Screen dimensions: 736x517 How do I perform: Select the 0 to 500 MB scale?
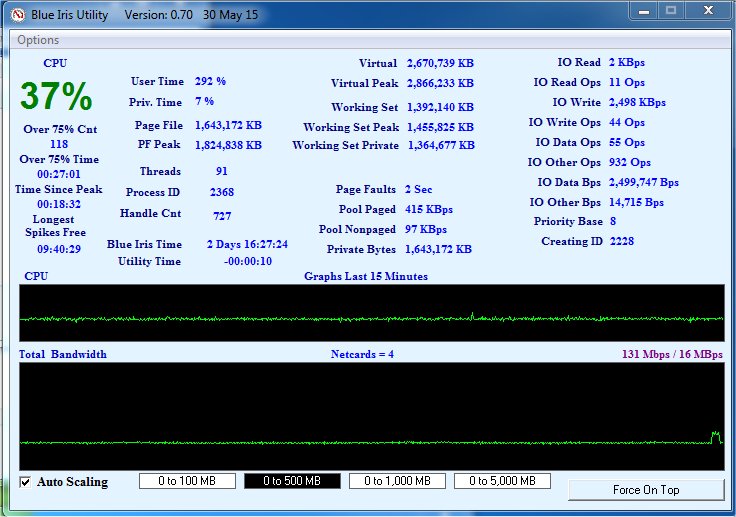[x=292, y=481]
